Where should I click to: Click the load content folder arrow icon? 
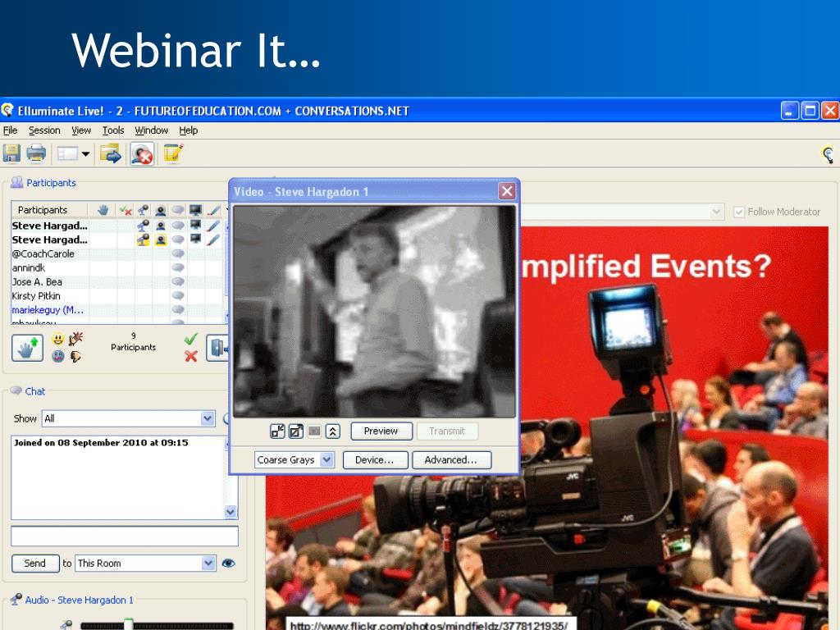coord(111,153)
